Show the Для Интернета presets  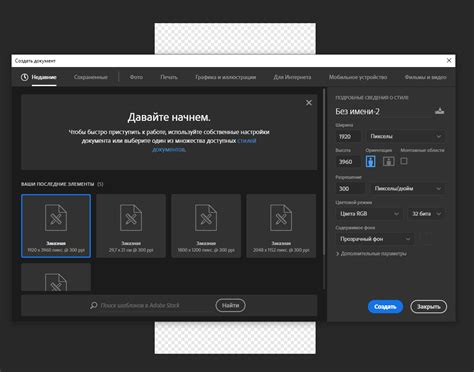(292, 77)
